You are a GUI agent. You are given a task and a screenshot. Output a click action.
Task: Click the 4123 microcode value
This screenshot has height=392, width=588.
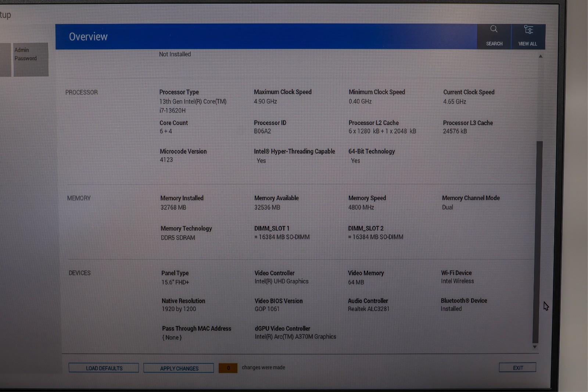(166, 160)
